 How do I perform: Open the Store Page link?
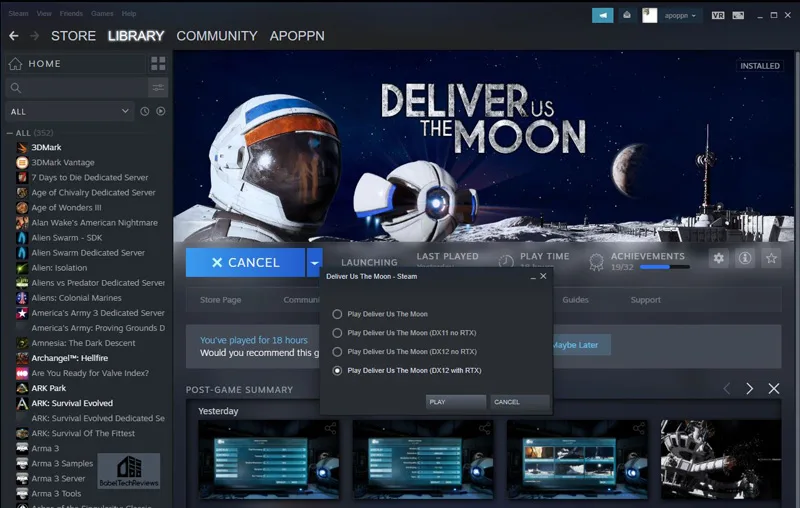click(220, 300)
